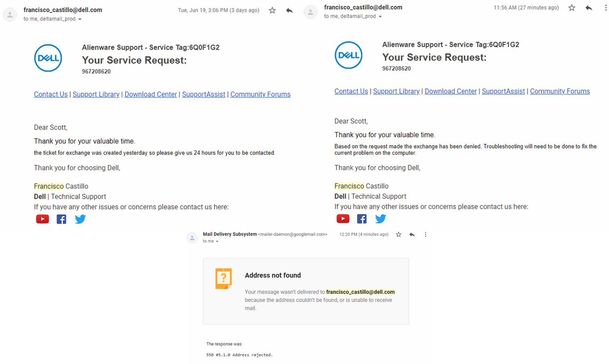The width and height of the screenshot is (609, 364).
Task: Open Twitter icon in the 11:56 AM email
Action: click(x=380, y=219)
